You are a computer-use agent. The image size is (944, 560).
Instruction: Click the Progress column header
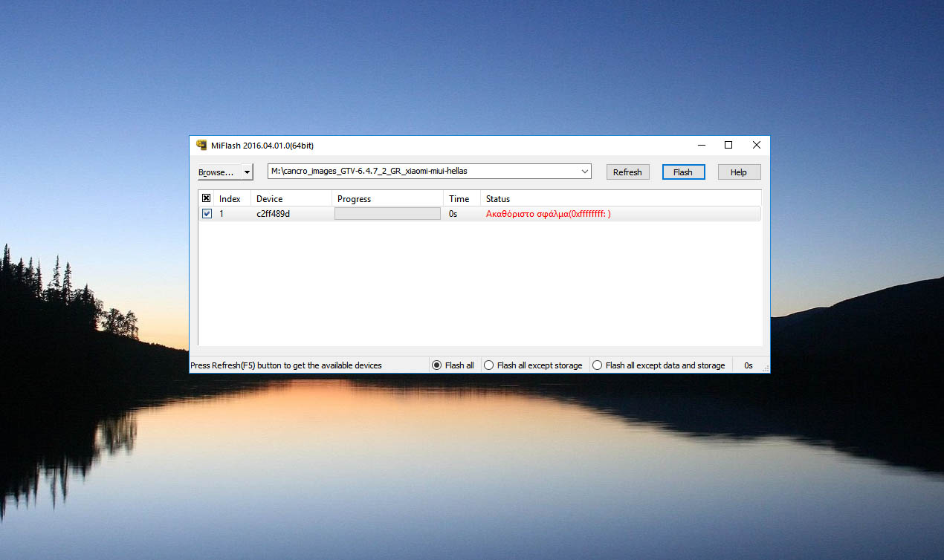(387, 198)
